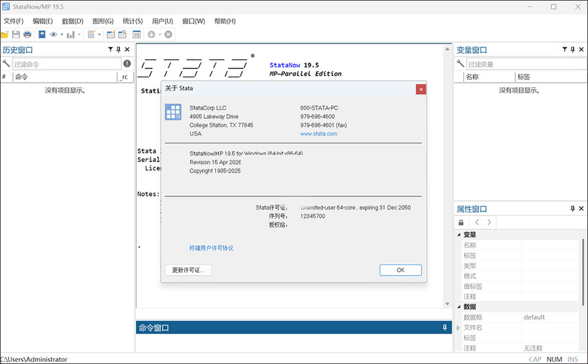
Task: Close the 变量窗口 panel
Action: pyautogui.click(x=581, y=50)
